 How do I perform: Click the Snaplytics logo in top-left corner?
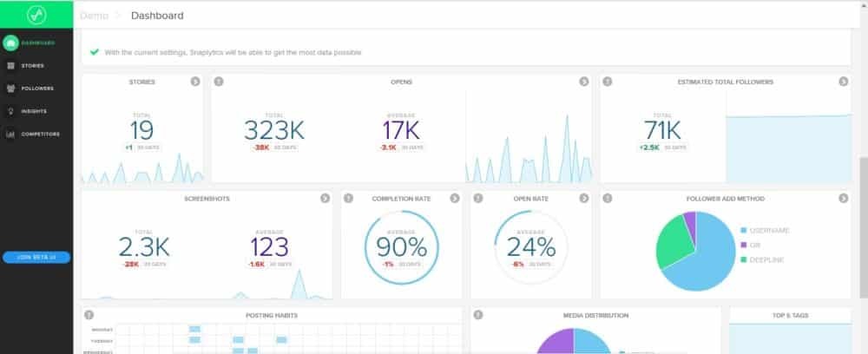tap(36, 14)
